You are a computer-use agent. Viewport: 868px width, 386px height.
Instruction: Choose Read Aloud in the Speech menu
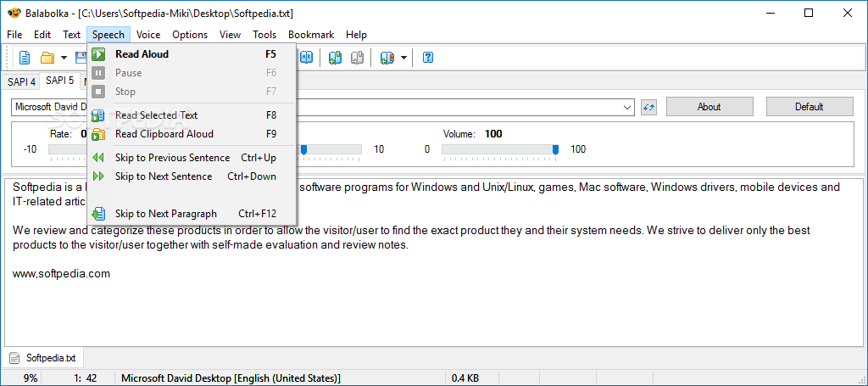tap(192, 54)
